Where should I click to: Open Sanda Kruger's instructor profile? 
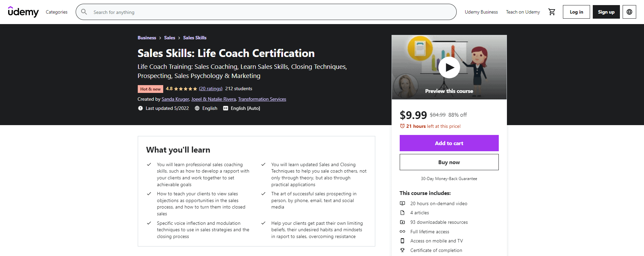click(x=175, y=99)
